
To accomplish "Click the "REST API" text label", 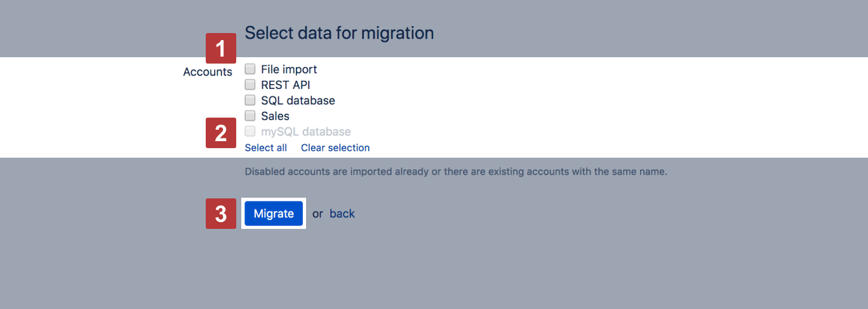I will (285, 85).
